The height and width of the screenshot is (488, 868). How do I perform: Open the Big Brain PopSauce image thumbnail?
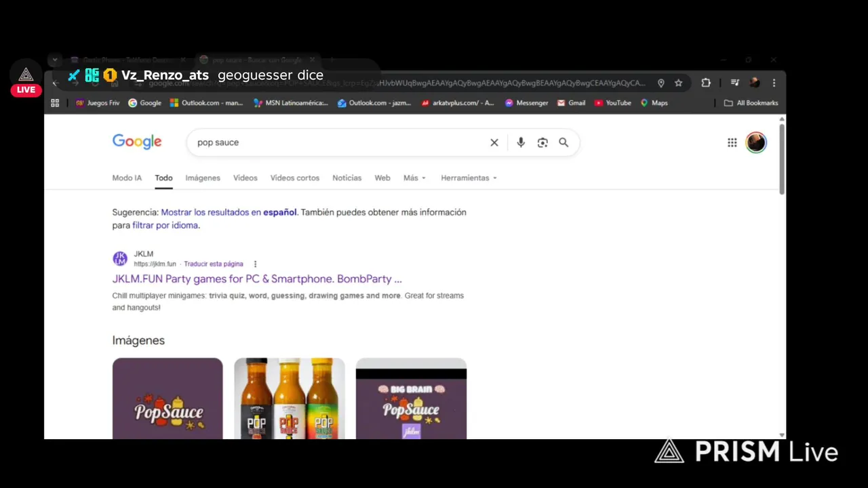411,399
